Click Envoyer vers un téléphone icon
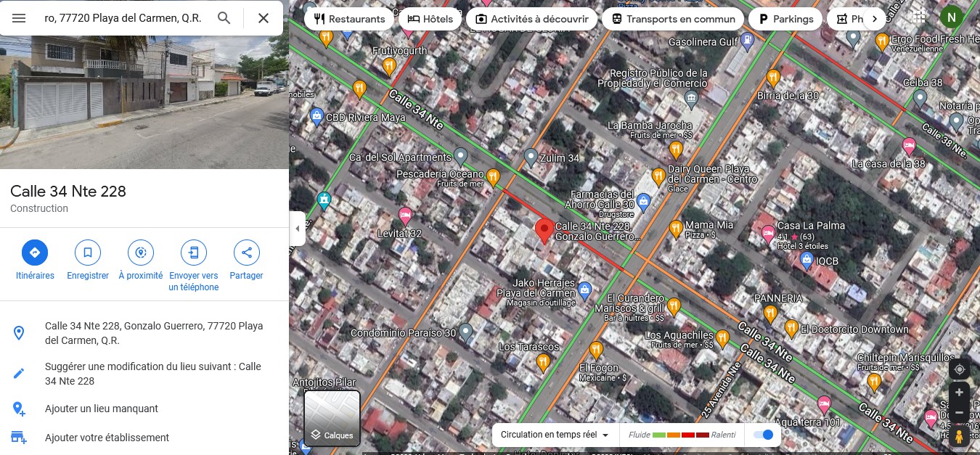The height and width of the screenshot is (455, 980). (194, 253)
